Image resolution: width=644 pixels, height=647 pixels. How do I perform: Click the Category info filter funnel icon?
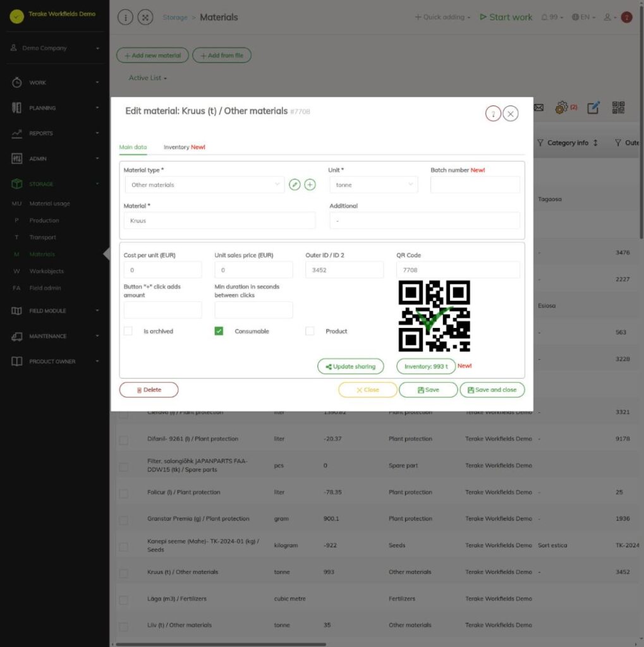click(x=540, y=143)
